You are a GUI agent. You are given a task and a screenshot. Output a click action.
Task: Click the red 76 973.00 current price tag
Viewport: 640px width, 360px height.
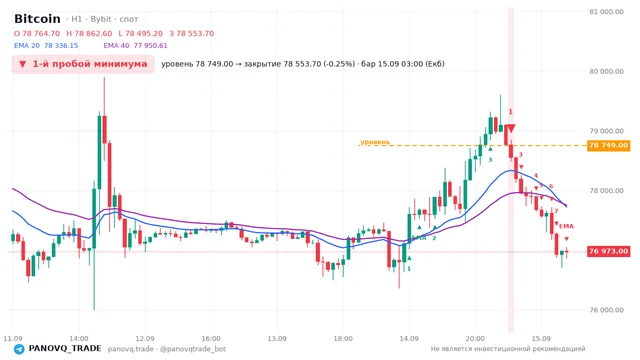[609, 251]
